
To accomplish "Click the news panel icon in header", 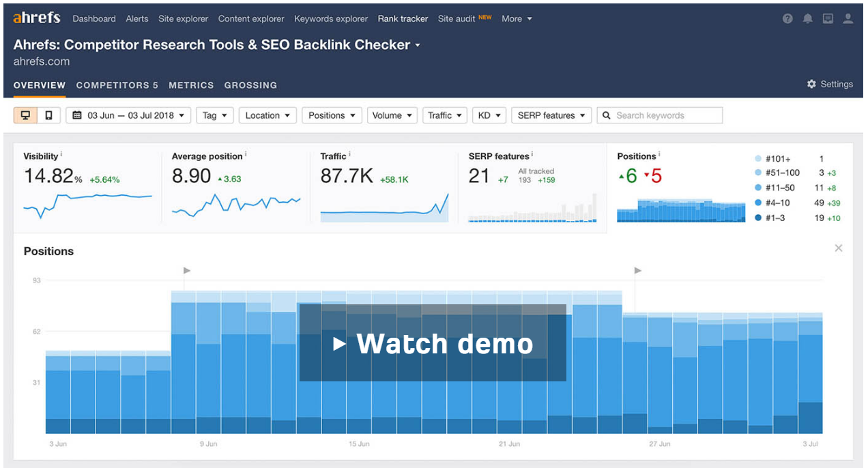I will tap(828, 19).
